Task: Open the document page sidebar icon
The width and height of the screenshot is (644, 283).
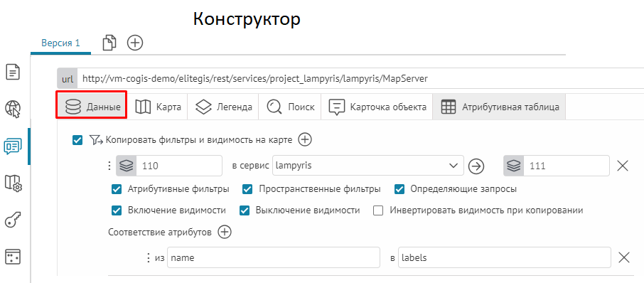Action: click(13, 73)
